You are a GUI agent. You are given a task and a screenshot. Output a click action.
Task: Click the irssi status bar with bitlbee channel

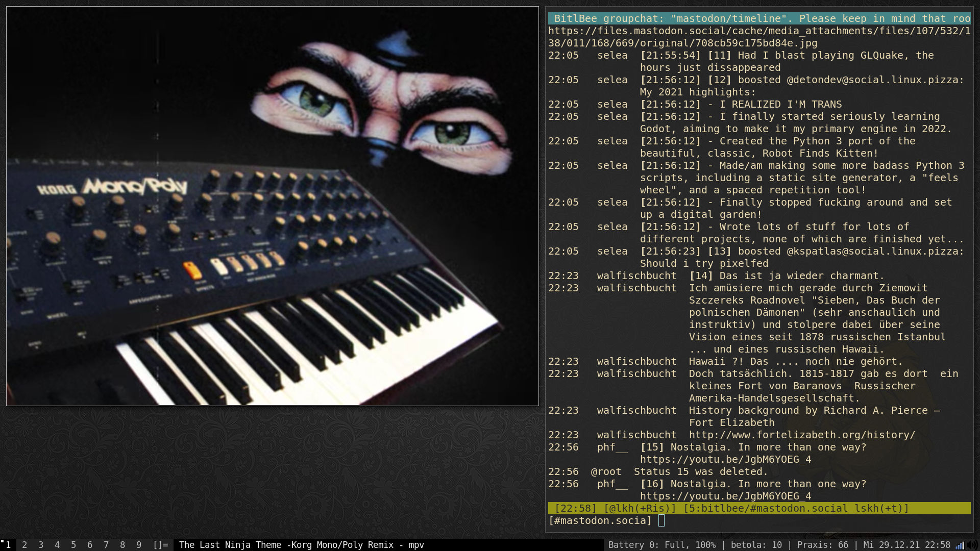[x=759, y=508]
